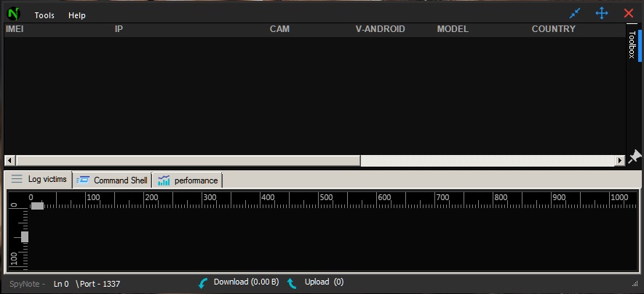This screenshot has height=294, width=644.
Task: Switch to the performance tab
Action: point(187,180)
